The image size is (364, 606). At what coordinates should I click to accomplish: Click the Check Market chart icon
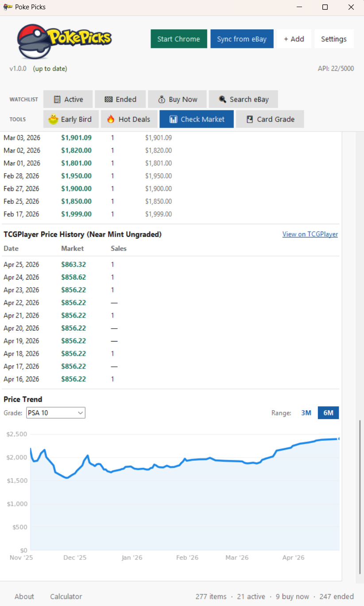tap(173, 119)
